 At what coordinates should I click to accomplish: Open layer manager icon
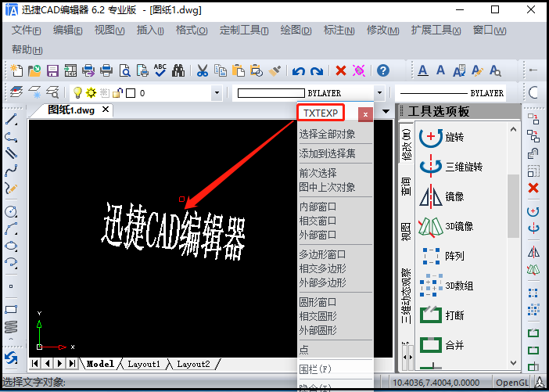[16, 92]
